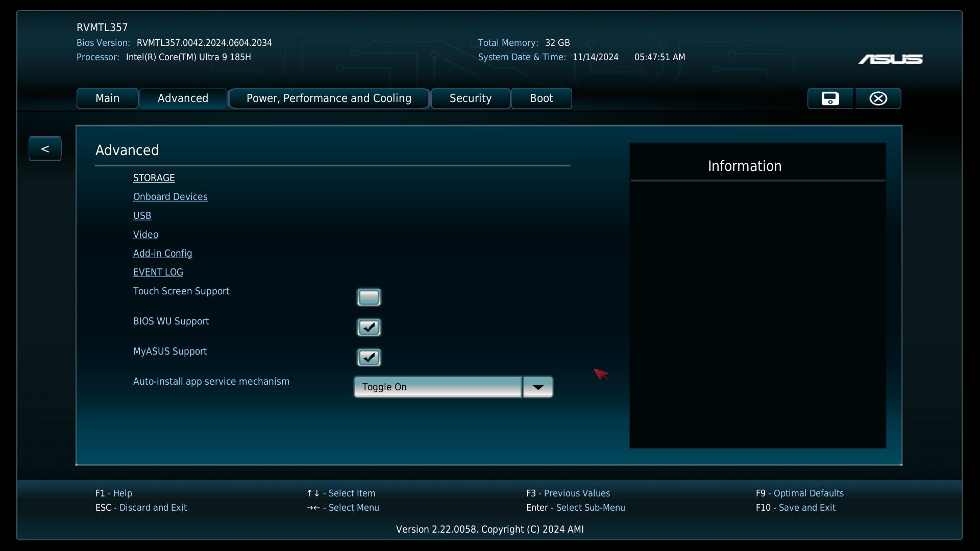Open the EVENT LOG link
Viewport: 980px width, 551px height.
tap(158, 272)
